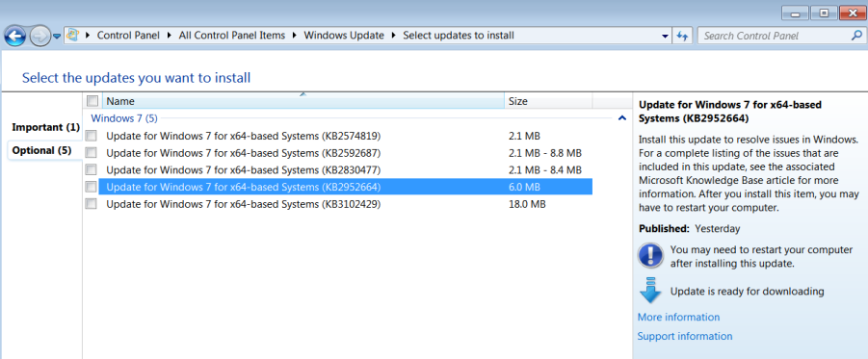Click the Control Panel icon in the address bar
This screenshot has width=868, height=359.
click(x=72, y=36)
